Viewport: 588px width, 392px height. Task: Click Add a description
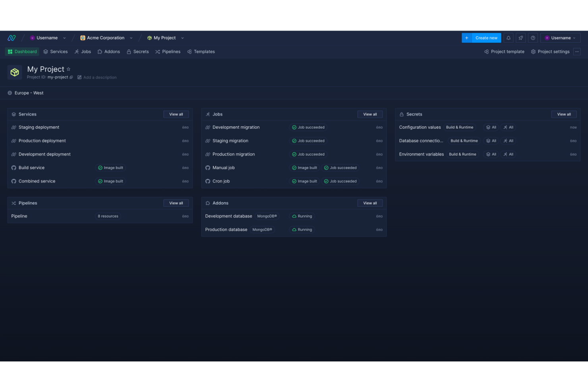(100, 77)
